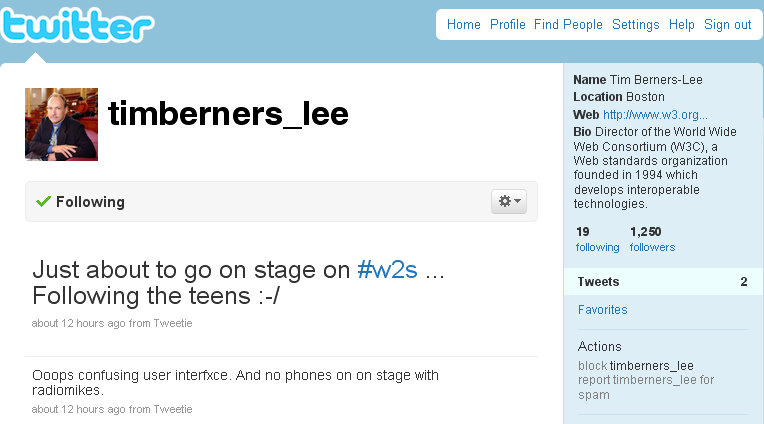Open the w3.org web link
The width and height of the screenshot is (764, 424).
click(x=655, y=115)
